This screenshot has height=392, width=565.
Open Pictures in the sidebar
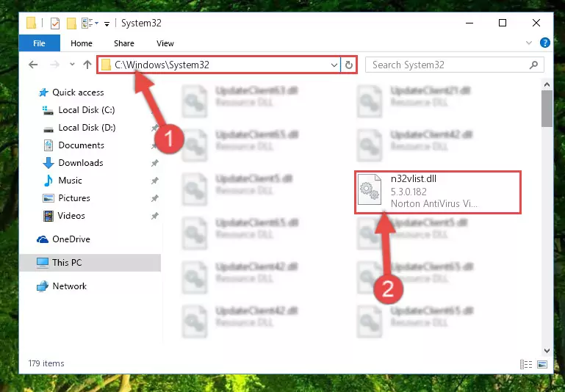(74, 198)
